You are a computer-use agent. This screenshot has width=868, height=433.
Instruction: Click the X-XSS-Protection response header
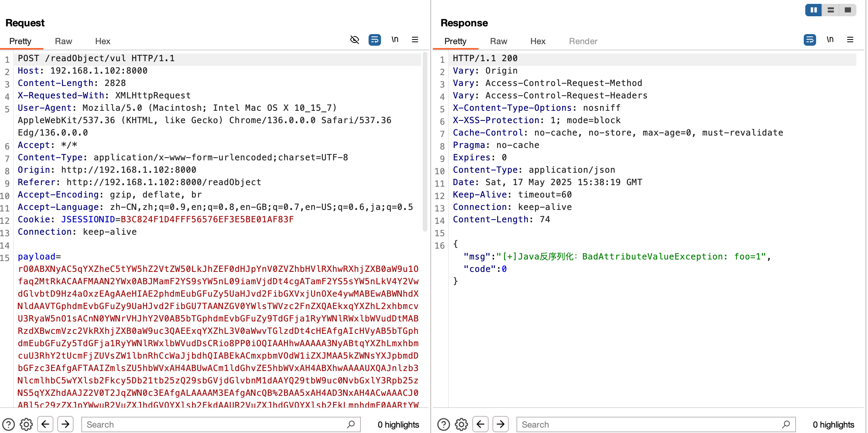(x=537, y=120)
